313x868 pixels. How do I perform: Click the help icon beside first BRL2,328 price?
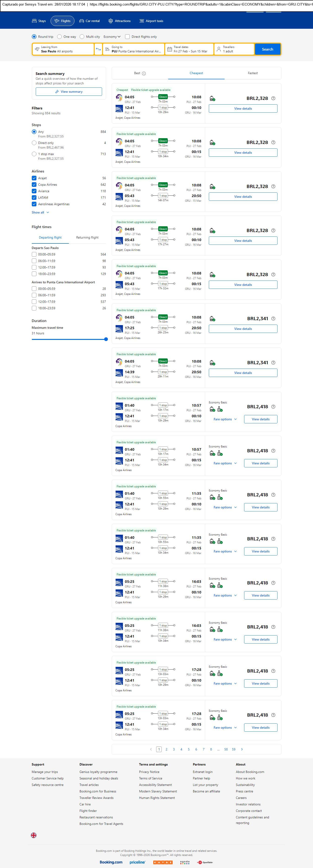pos(273,98)
